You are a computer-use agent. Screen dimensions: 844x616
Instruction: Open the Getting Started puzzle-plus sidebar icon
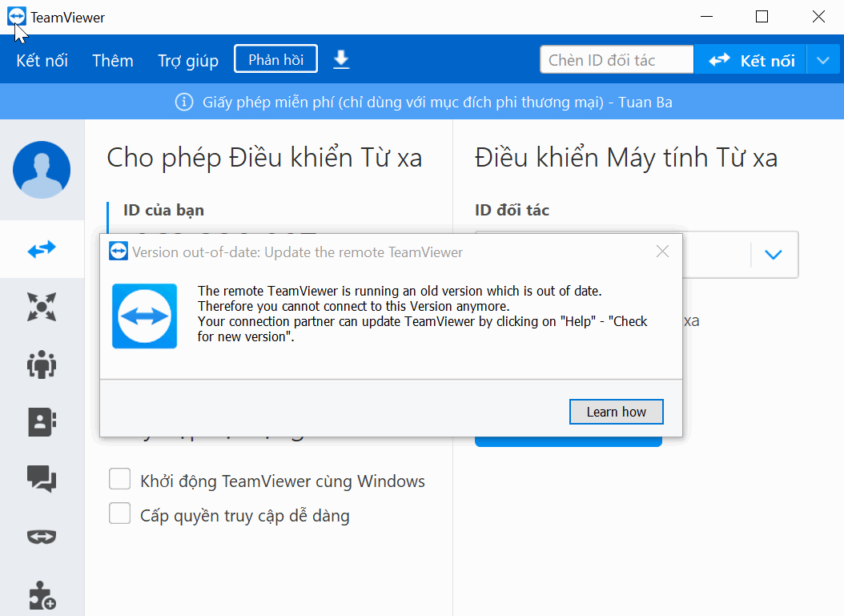[x=42, y=595]
